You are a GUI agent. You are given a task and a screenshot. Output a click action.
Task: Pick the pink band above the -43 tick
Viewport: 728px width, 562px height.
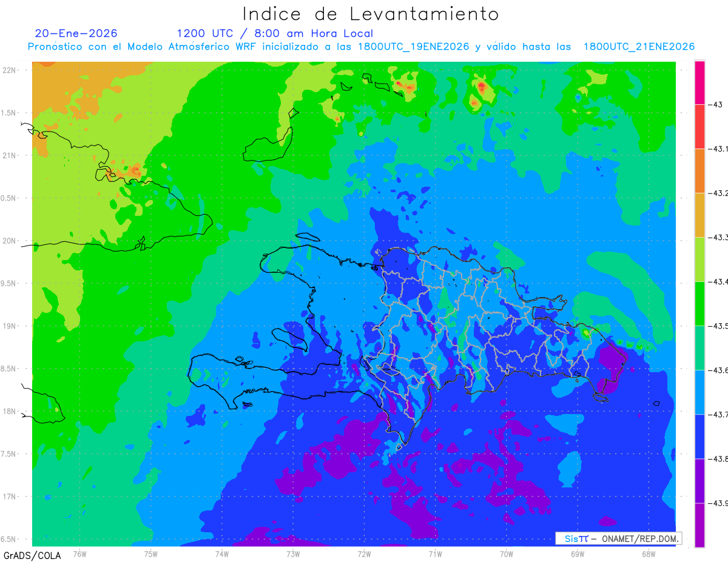click(699, 82)
